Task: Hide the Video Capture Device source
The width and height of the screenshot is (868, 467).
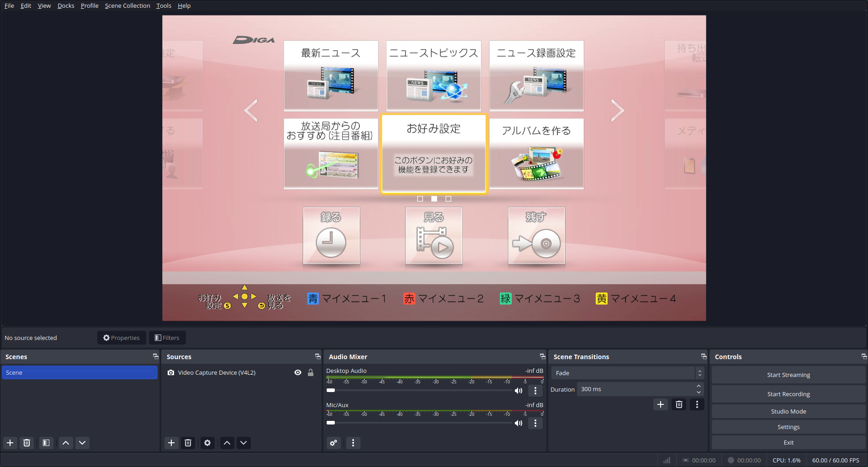Action: (x=298, y=373)
